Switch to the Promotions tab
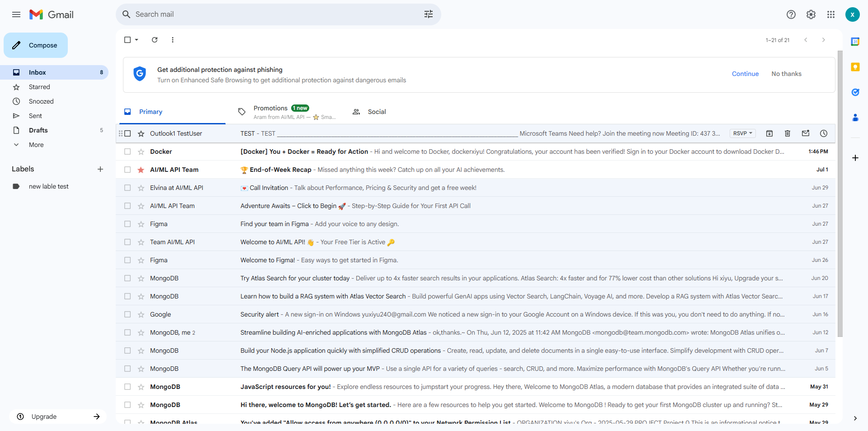868x431 pixels. pyautogui.click(x=287, y=112)
